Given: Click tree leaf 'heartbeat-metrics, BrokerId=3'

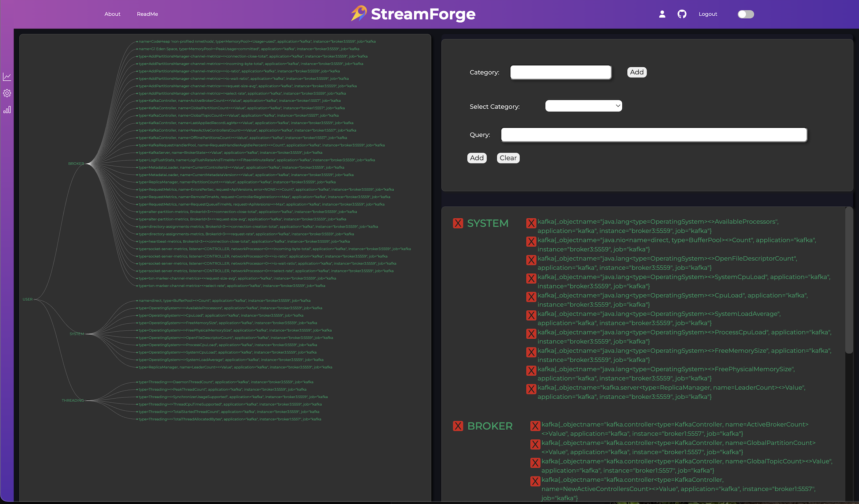Looking at the screenshot, I should click(244, 241).
